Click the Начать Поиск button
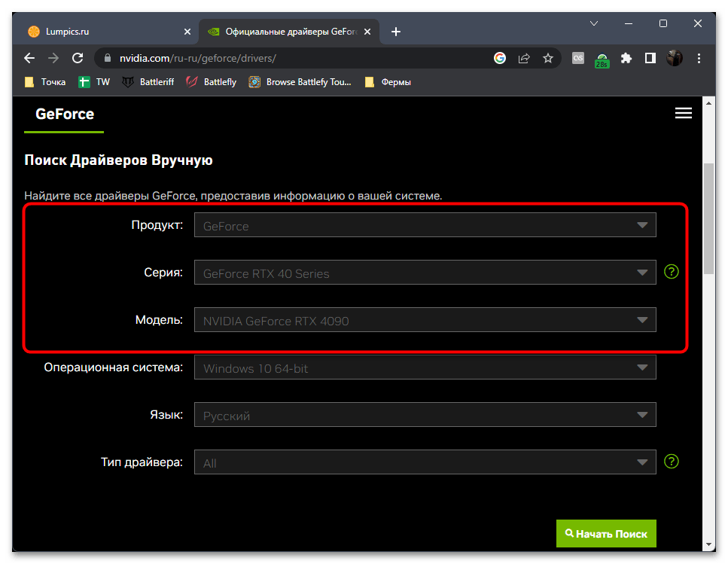This screenshot has width=728, height=564. [606, 533]
